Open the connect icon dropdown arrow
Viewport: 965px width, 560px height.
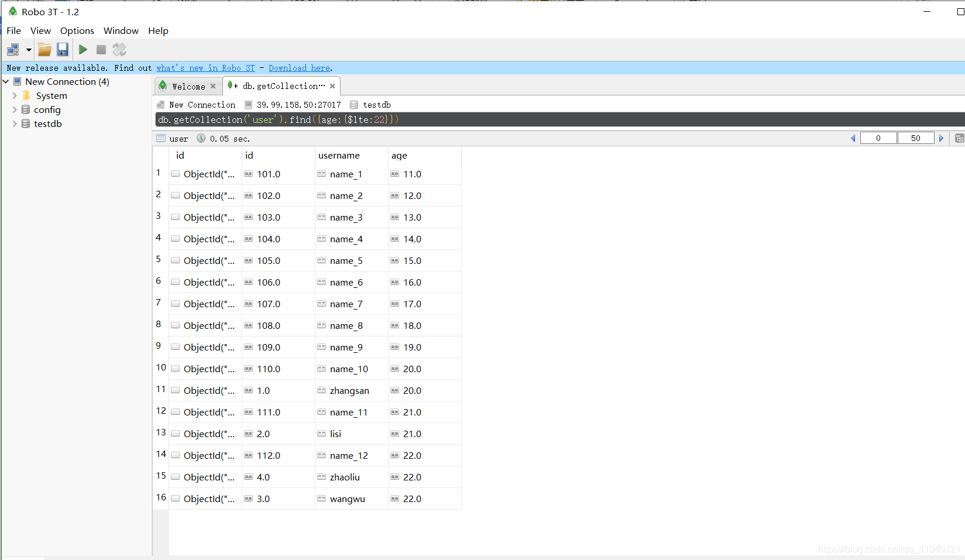(x=29, y=50)
